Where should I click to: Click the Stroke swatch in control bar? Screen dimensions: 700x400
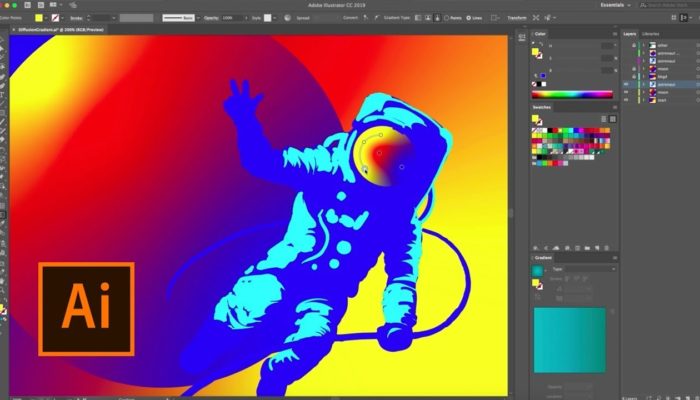coord(55,18)
